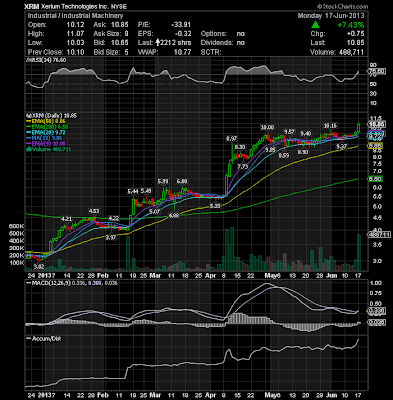Click the tall green volume bar on 17 Jun
The image size is (393, 400).
359,252
